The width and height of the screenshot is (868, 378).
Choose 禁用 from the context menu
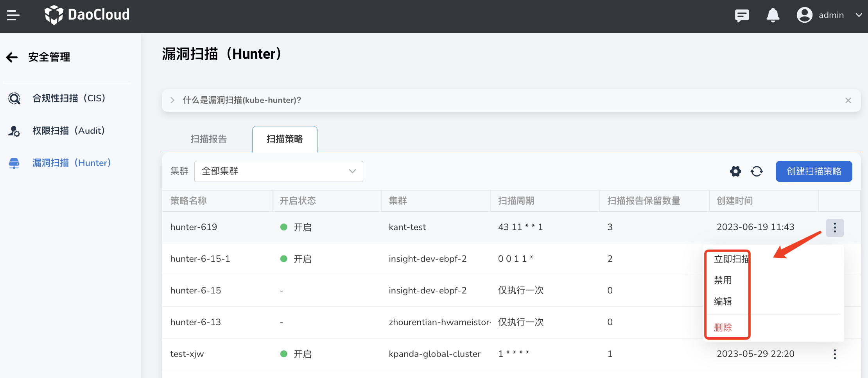(x=723, y=280)
